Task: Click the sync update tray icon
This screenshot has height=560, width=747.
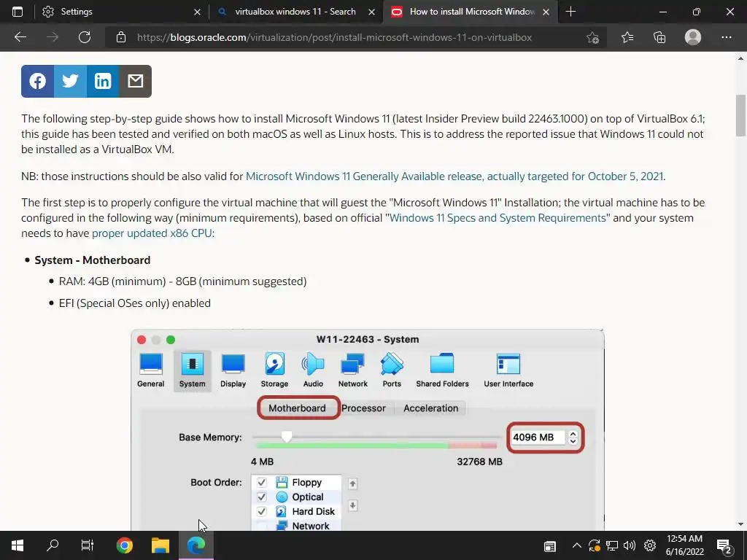Action: pos(594,545)
